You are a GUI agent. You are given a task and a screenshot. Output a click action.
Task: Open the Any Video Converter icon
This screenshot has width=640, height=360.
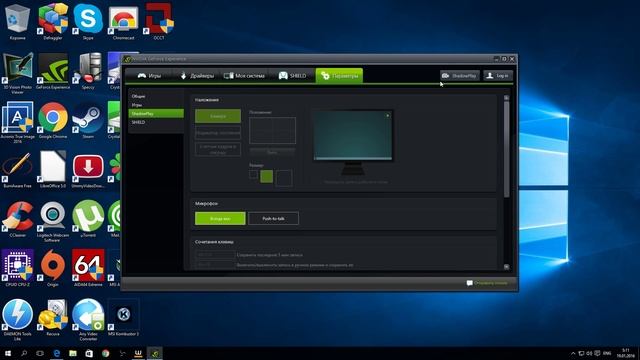[x=88, y=320]
